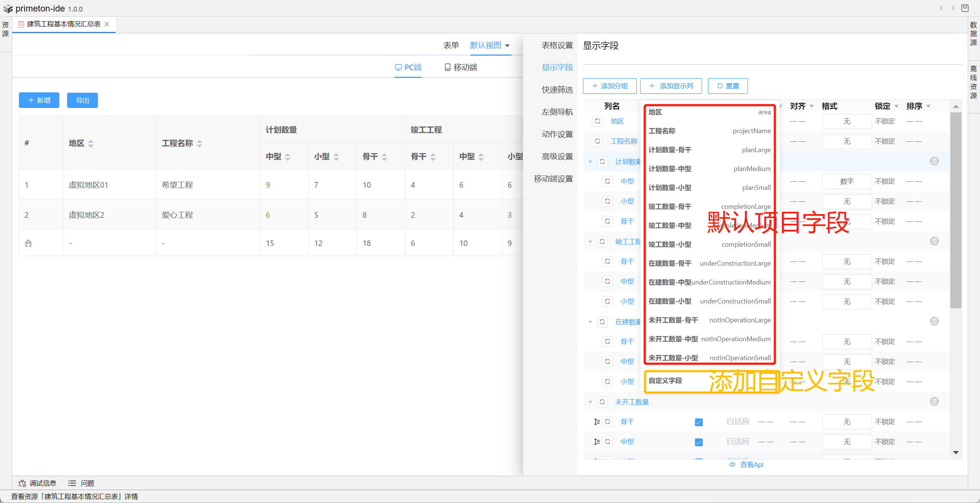Open the 锁定 column header dropdown
Viewport: 980px width, 503px height.
[896, 106]
